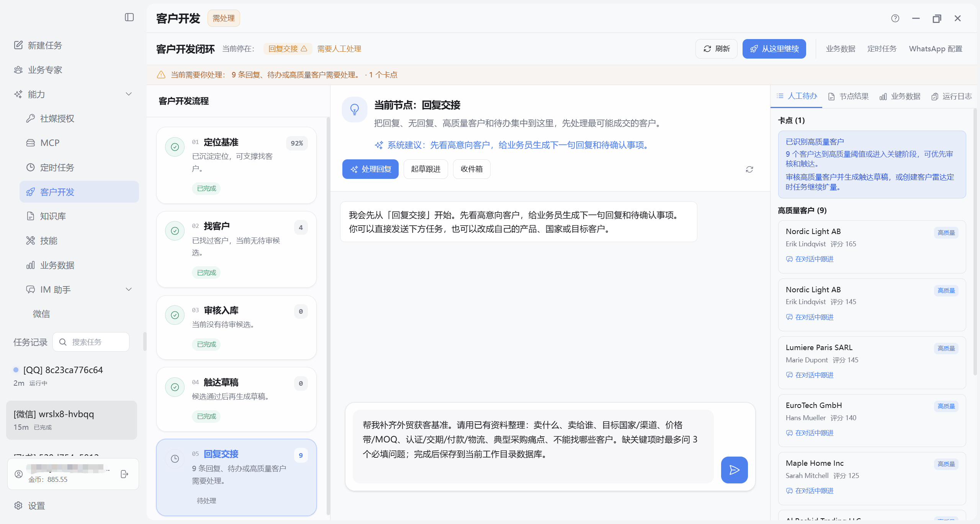Switch to the 运行日志 tab
Image resolution: width=980 pixels, height=524 pixels.
951,97
